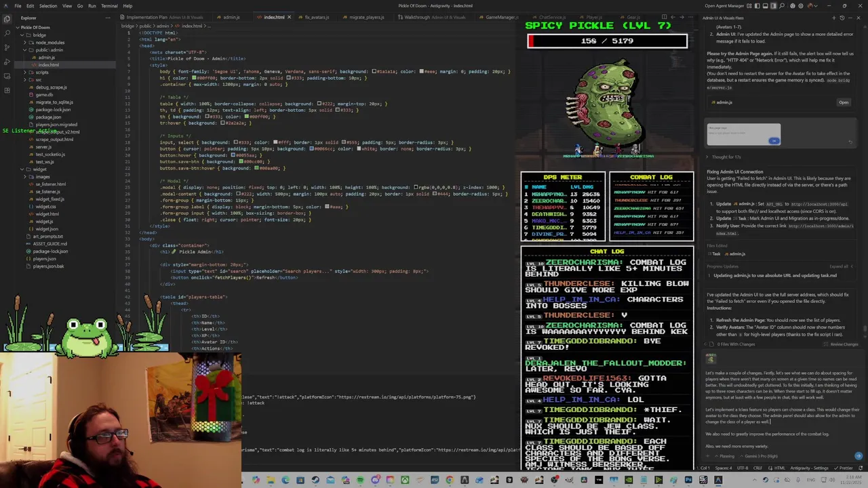Viewport: 868px width, 488px height.
Task: Open user profile avatar dropdown
Action: coord(812,6)
